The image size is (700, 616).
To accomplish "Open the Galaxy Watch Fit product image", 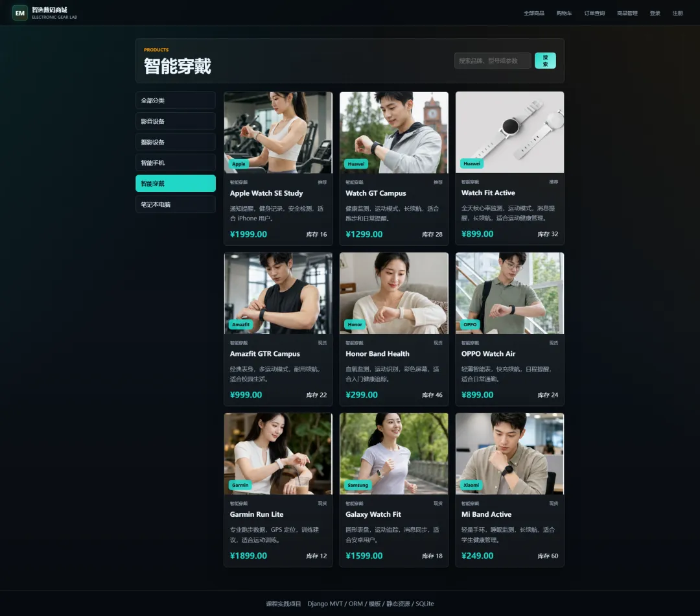I will pyautogui.click(x=394, y=454).
